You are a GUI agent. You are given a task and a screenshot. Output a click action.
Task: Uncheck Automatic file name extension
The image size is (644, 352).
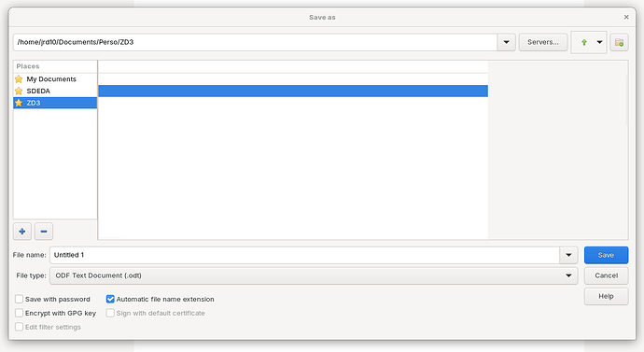[x=110, y=299]
